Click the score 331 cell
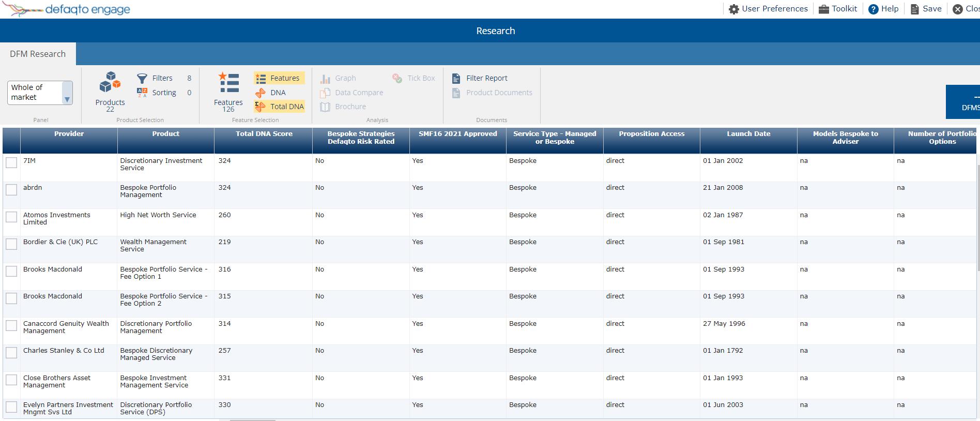The width and height of the screenshot is (980, 421). point(263,385)
